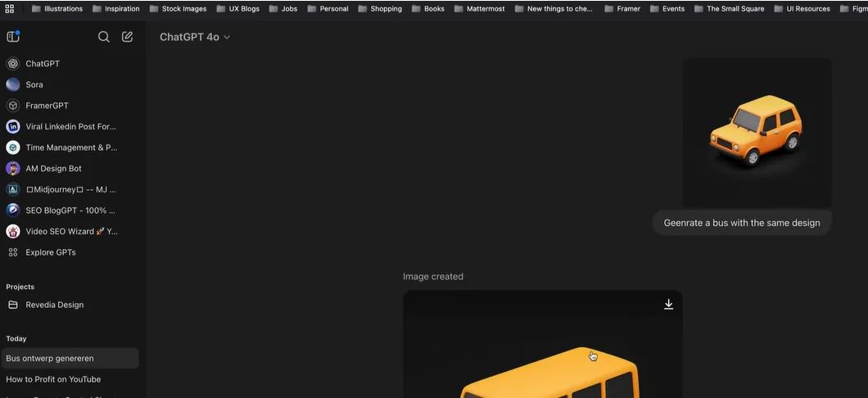
Task: Select the Bus ontwerp genereren chat
Action: coord(70,358)
